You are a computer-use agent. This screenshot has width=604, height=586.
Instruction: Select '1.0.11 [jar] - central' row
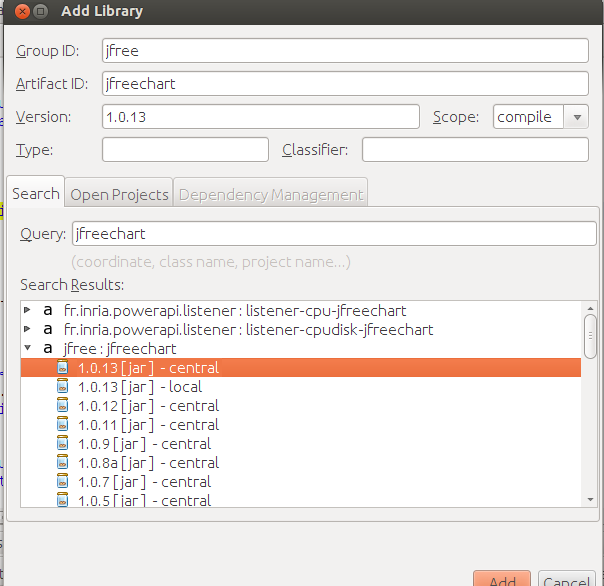pos(301,425)
